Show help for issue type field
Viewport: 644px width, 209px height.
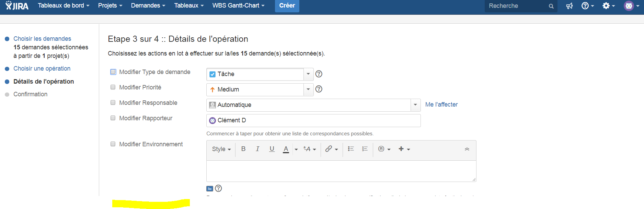point(319,74)
